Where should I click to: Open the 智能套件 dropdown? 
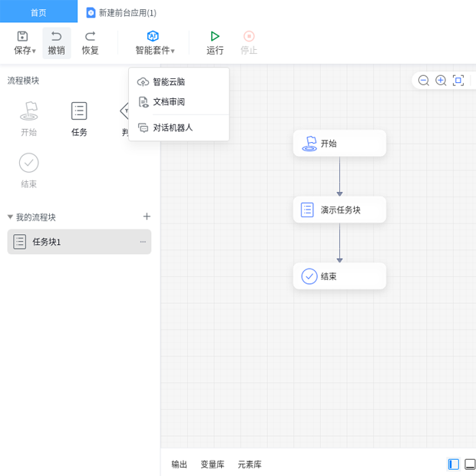(x=154, y=43)
